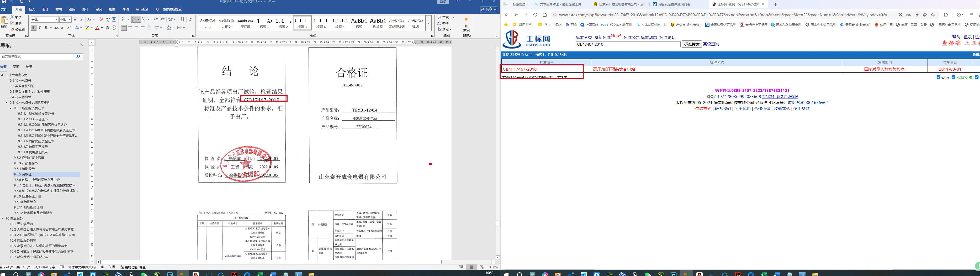Sort paragraphs with A-Z icon
This screenshot has height=276, width=980.
tap(182, 19)
